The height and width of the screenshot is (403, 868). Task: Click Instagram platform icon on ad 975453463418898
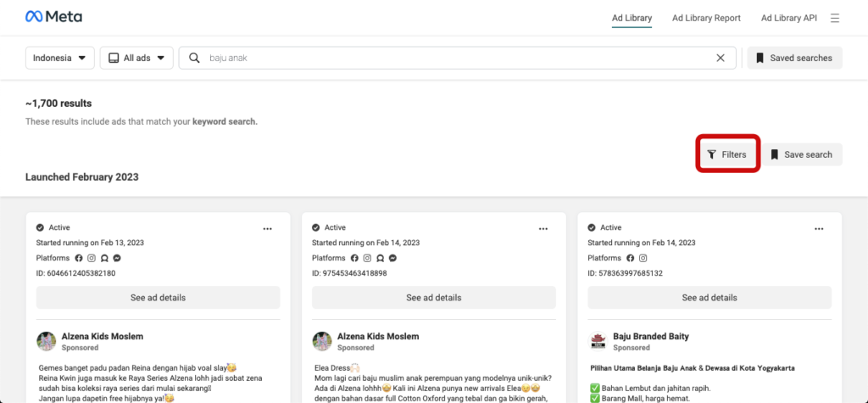pos(367,258)
